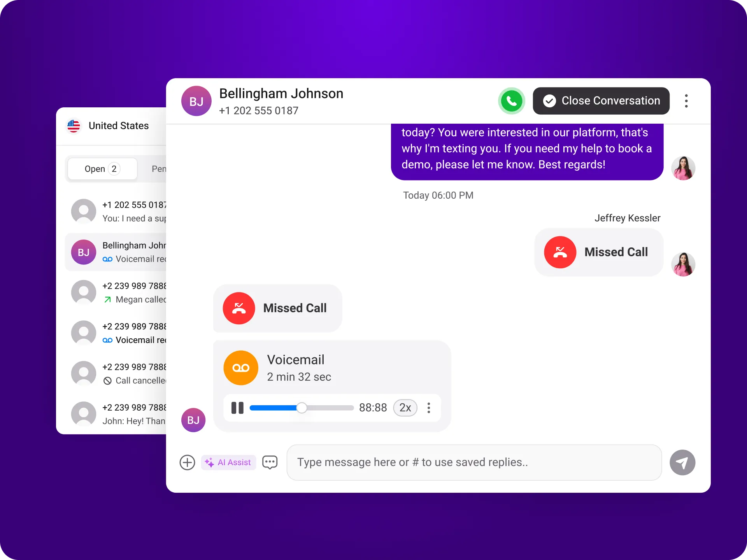Click the BJ avatar in conversation header
The image size is (747, 560).
click(196, 101)
